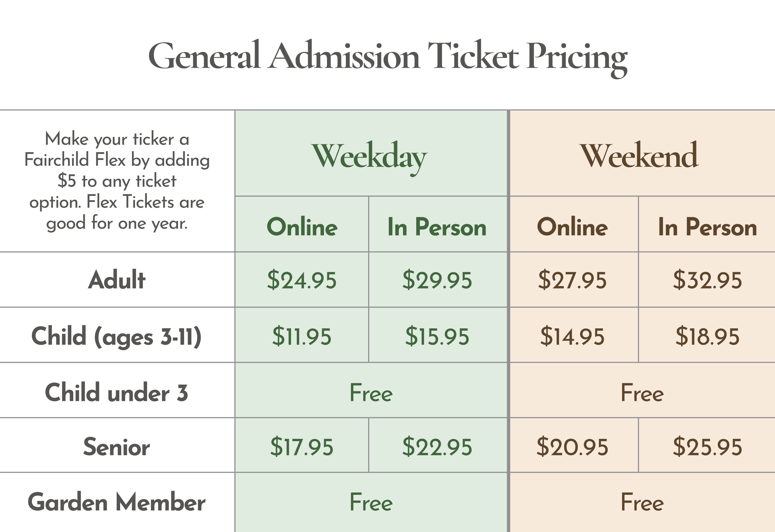Viewport: 775px width, 532px height.
Task: Click the $32.95 weekend in-person adult price
Action: tap(707, 280)
